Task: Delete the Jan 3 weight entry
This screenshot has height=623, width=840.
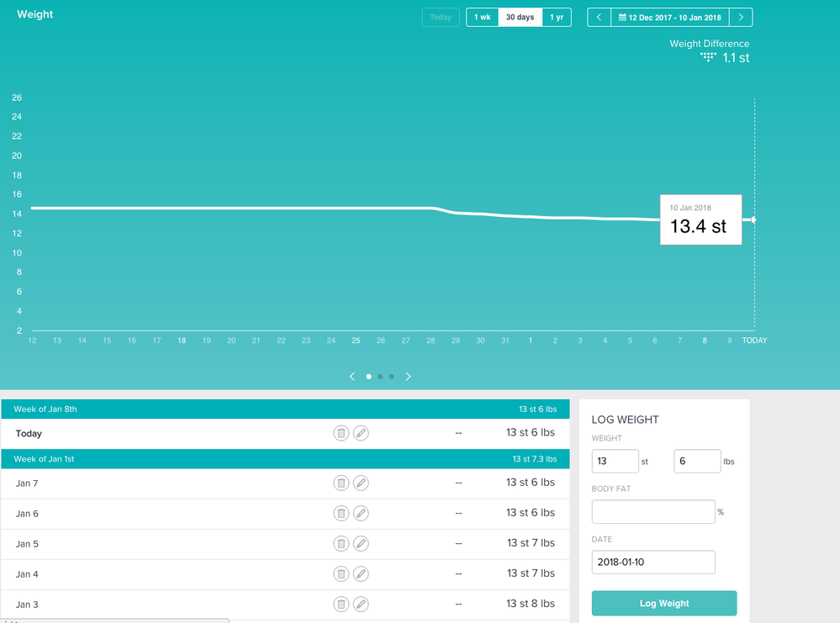Action: click(x=341, y=605)
